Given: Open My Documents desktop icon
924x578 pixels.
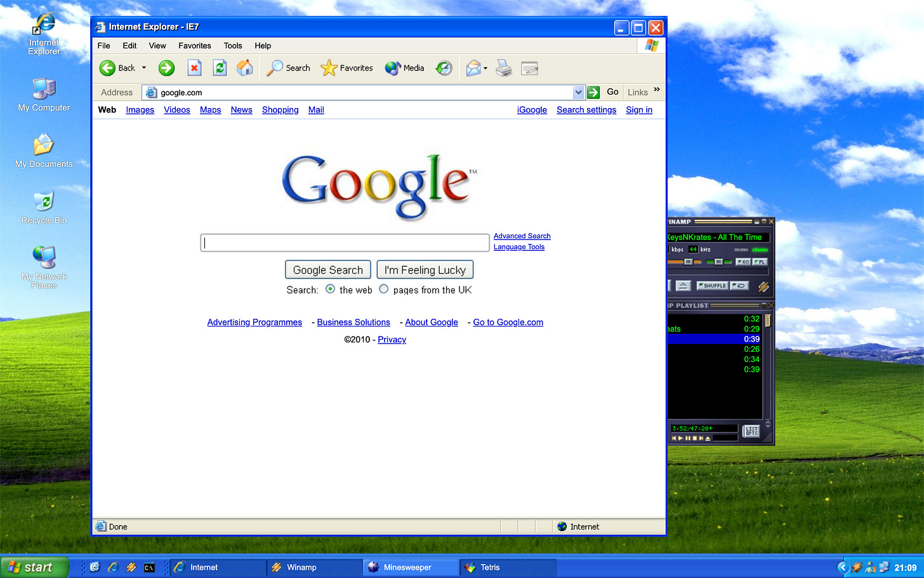Looking at the screenshot, I should pos(44,151).
